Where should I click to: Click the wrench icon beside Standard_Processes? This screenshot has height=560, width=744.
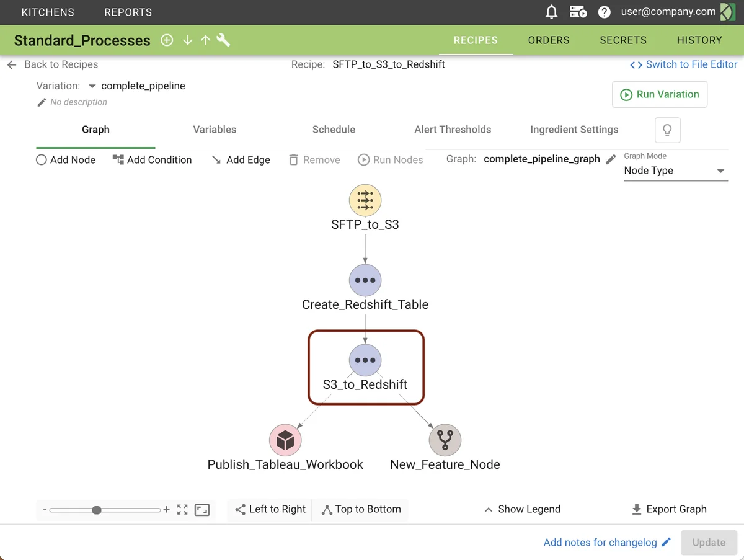tap(223, 40)
